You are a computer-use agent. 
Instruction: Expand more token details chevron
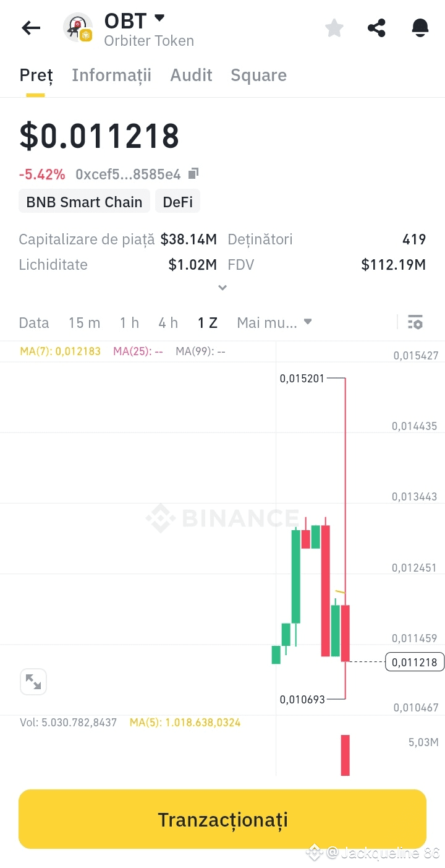click(x=222, y=288)
